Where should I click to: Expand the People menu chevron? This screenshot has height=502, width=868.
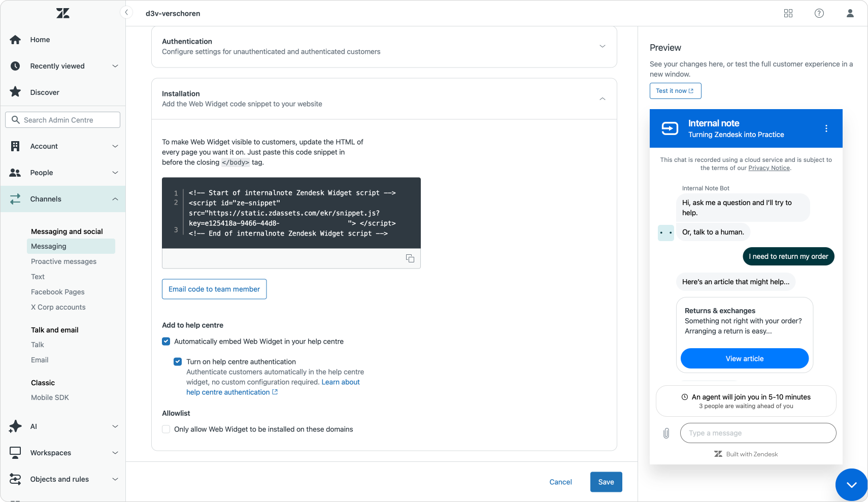[115, 173]
